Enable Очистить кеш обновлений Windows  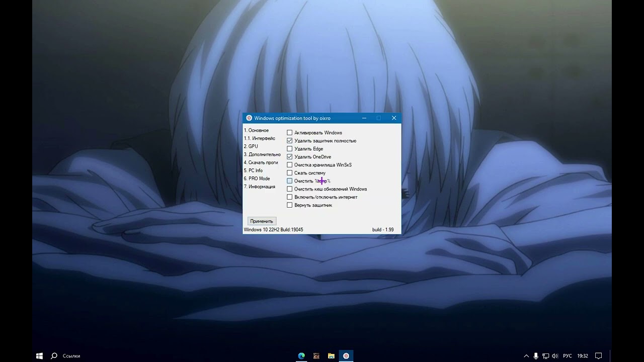[290, 189]
